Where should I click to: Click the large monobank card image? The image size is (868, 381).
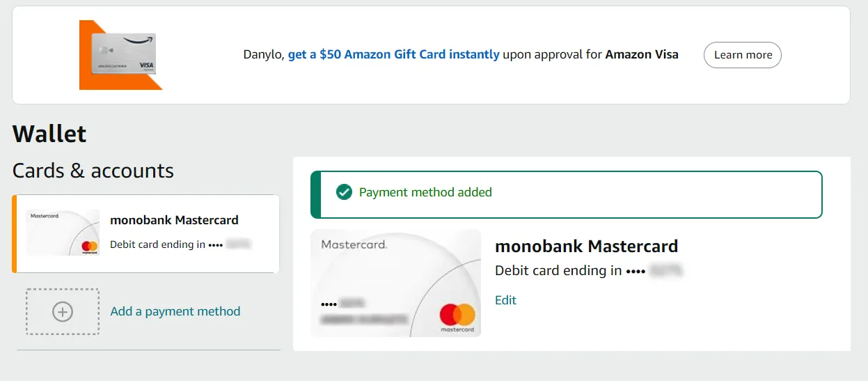[395, 283]
